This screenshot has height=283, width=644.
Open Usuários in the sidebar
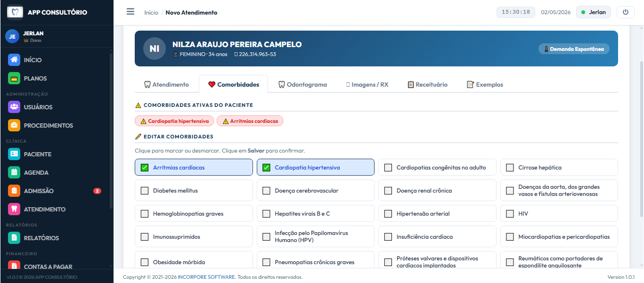coord(57,107)
